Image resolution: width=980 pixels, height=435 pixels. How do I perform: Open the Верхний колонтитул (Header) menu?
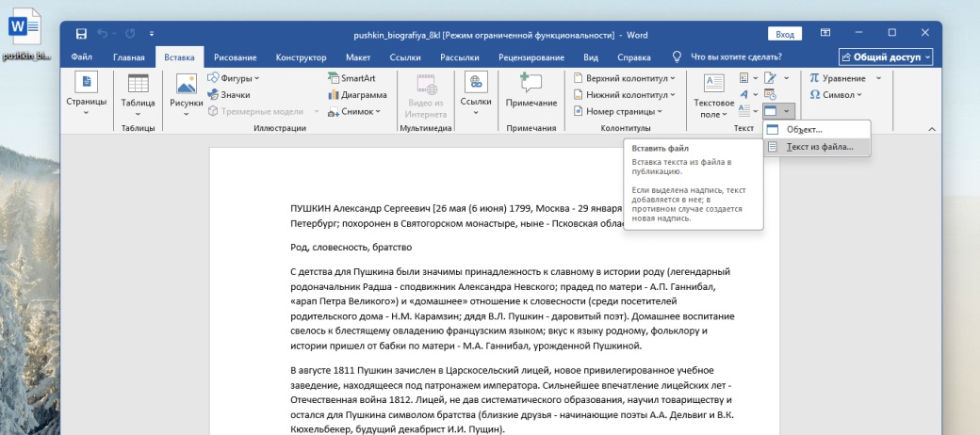[624, 79]
